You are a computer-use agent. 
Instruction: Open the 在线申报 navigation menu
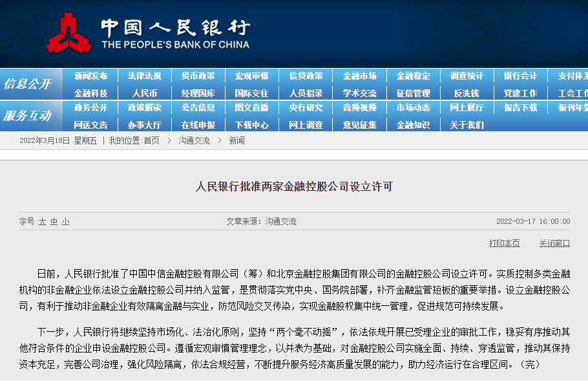click(198, 125)
